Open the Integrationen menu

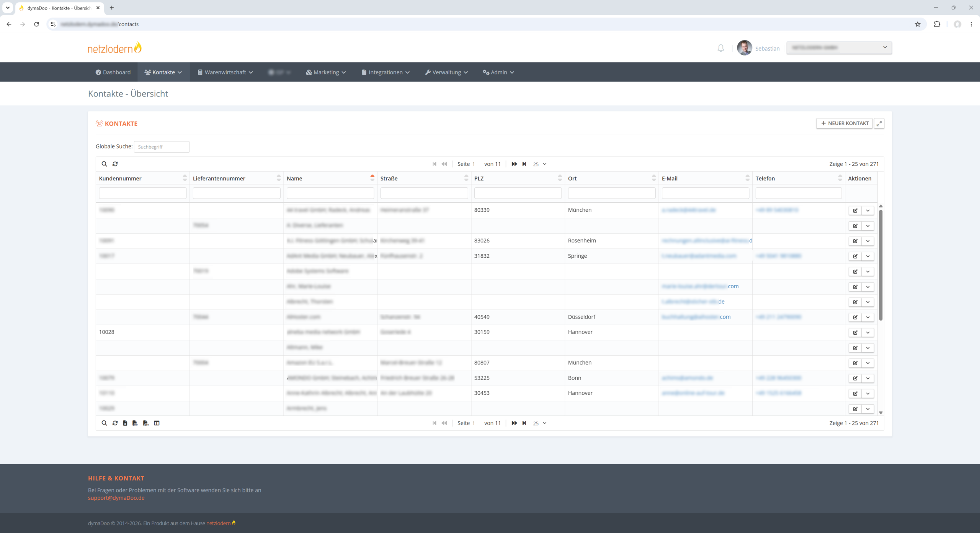click(x=386, y=72)
